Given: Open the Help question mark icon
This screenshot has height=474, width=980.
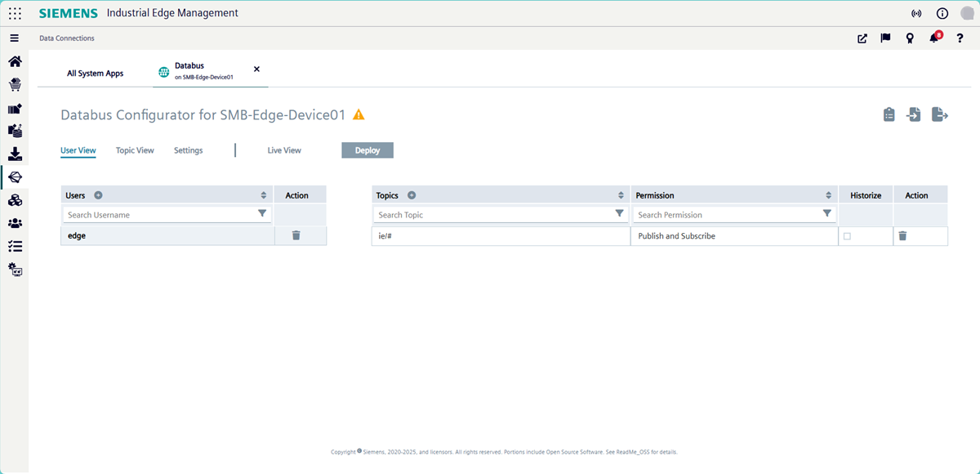Looking at the screenshot, I should click(960, 38).
